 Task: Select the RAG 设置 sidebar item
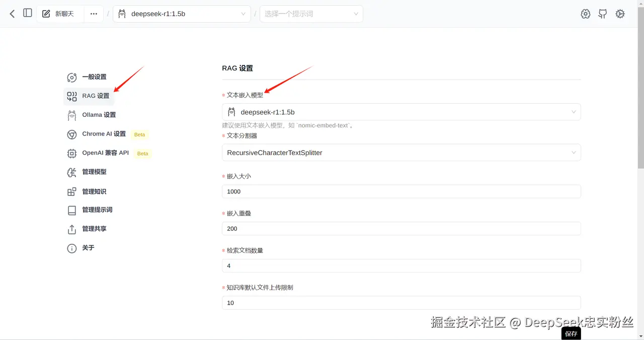[89, 96]
